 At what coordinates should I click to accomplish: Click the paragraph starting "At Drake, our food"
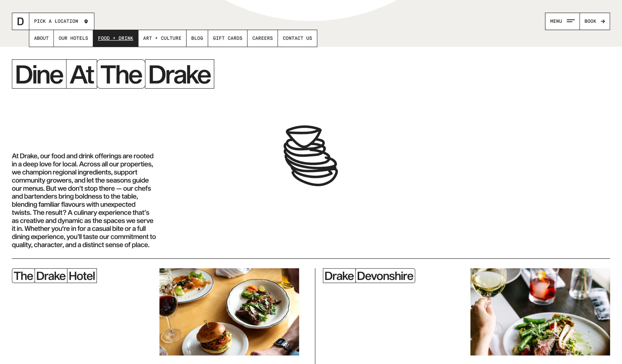pos(84,200)
